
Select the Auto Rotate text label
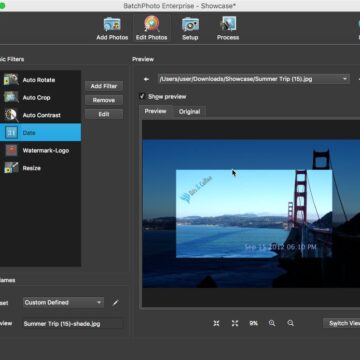[x=39, y=80]
